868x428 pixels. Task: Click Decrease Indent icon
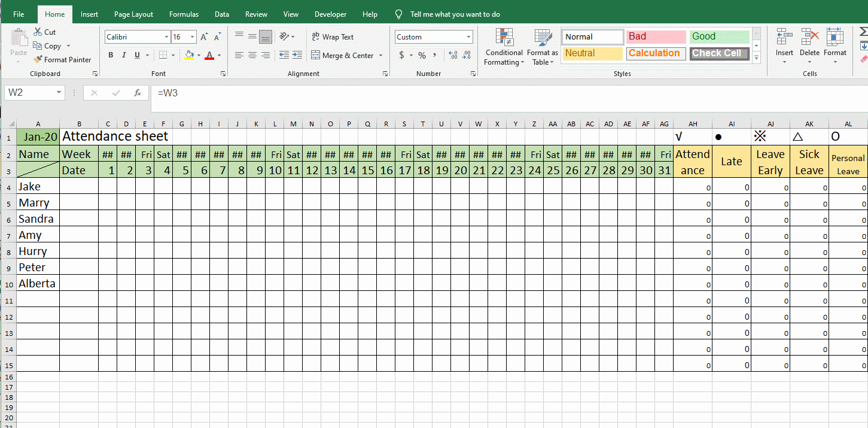[284, 55]
